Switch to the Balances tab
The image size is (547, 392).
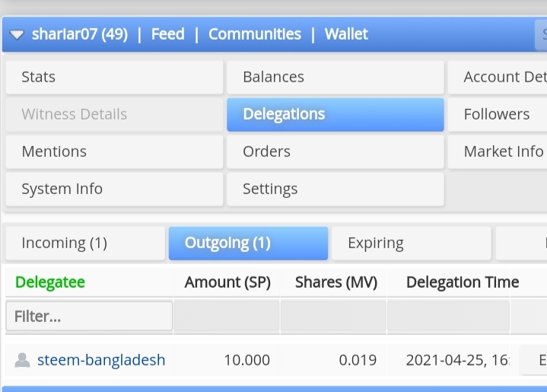[x=335, y=77]
